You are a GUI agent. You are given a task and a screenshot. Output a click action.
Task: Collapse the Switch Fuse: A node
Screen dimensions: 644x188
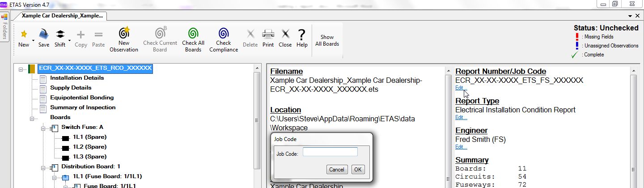43,128
